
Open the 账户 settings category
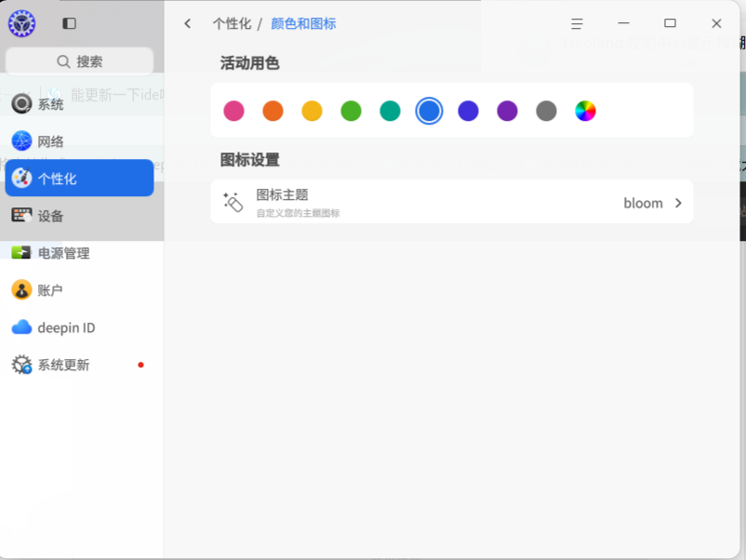(x=79, y=289)
